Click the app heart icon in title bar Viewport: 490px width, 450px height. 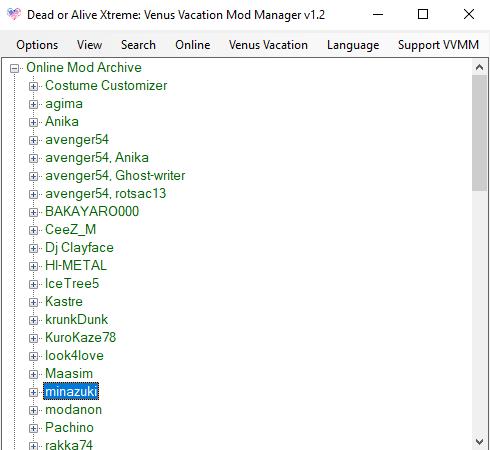point(14,14)
